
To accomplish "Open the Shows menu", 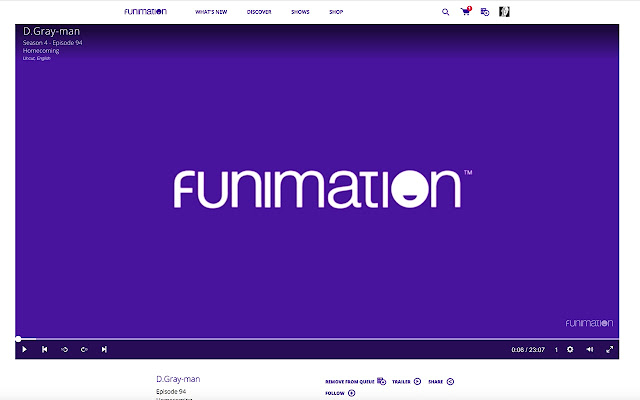I will (300, 12).
